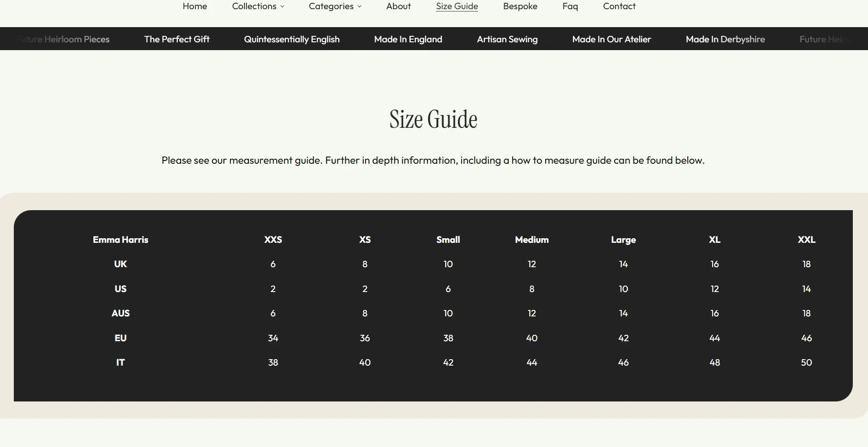Click the US row label
The width and height of the screenshot is (868, 447).
click(120, 289)
